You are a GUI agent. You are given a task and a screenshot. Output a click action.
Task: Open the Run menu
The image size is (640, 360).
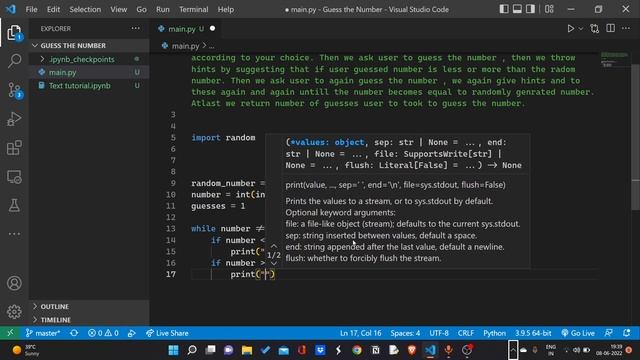click(162, 9)
